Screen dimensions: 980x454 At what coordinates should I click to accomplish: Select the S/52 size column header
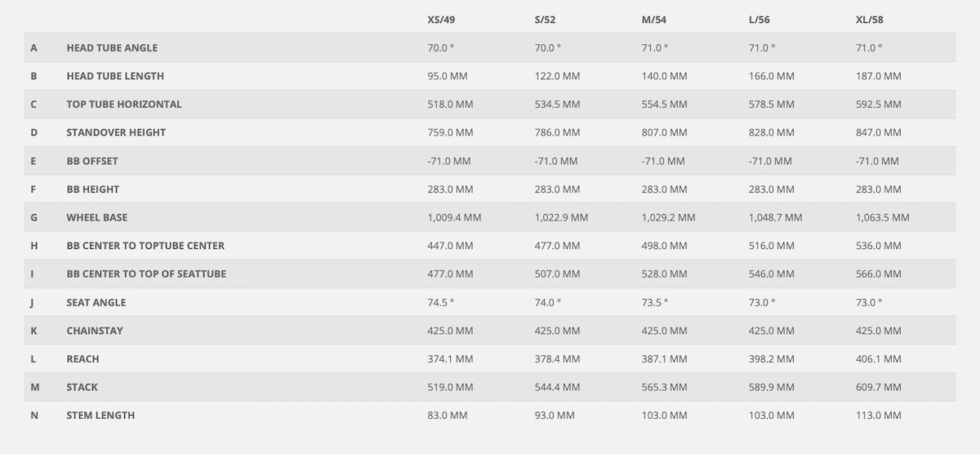[547, 20]
